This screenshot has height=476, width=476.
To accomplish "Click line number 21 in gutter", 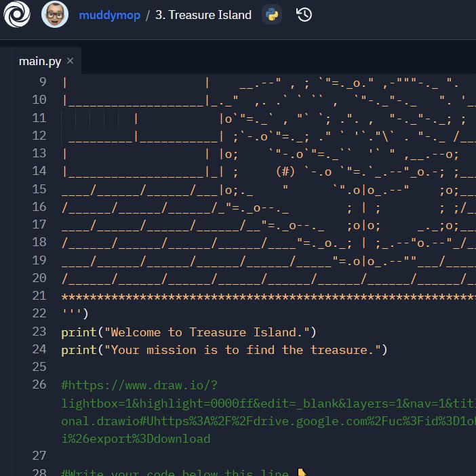I will pos(39,296).
